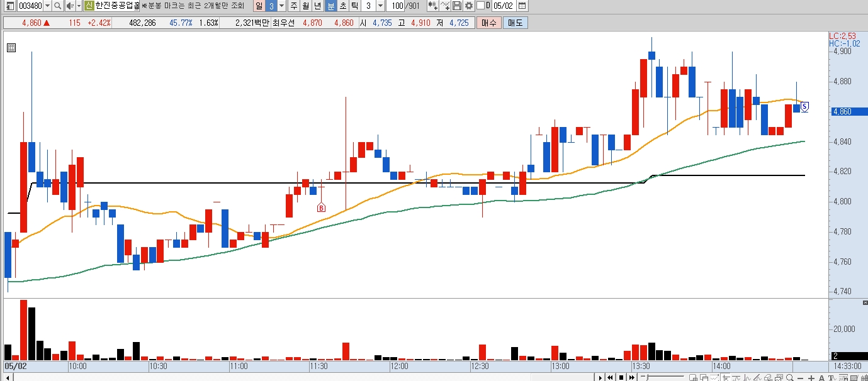The height and width of the screenshot is (381, 868).
Task: Select the 초 (second) period button
Action: pyautogui.click(x=343, y=6)
